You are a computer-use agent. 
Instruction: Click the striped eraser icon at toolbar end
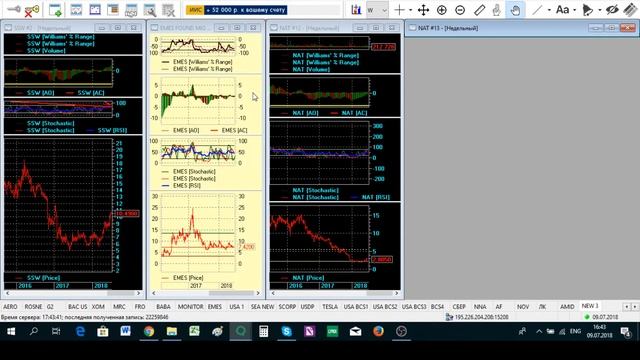[x=631, y=10]
